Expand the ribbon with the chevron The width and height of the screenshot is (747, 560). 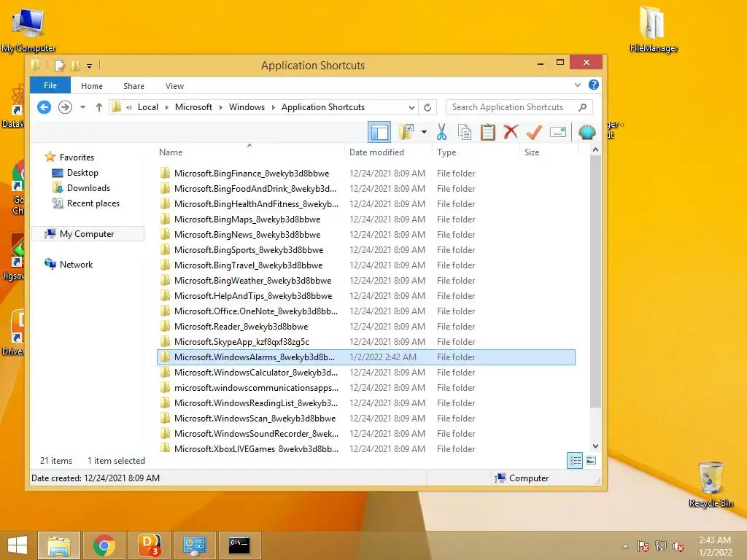click(x=578, y=85)
